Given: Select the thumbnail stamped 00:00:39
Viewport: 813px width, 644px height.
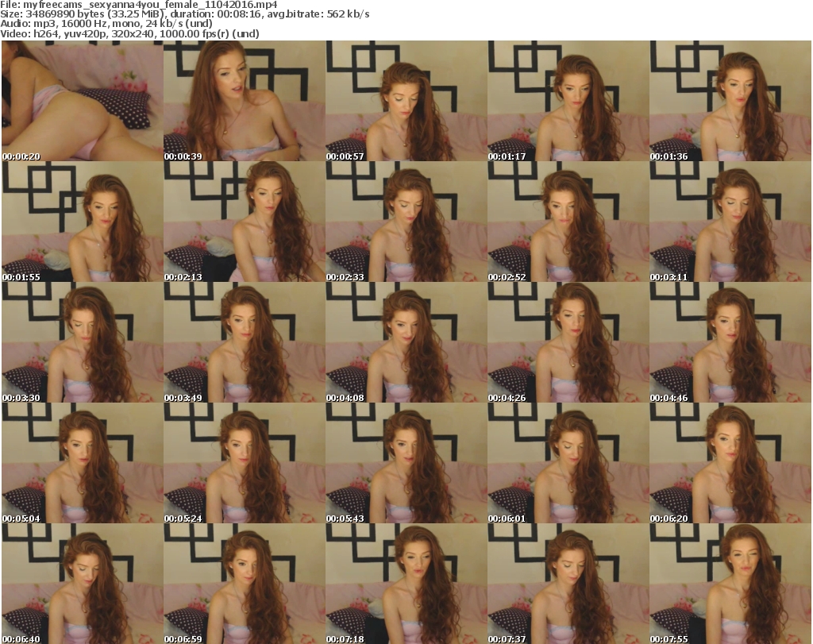Looking at the screenshot, I should click(245, 101).
